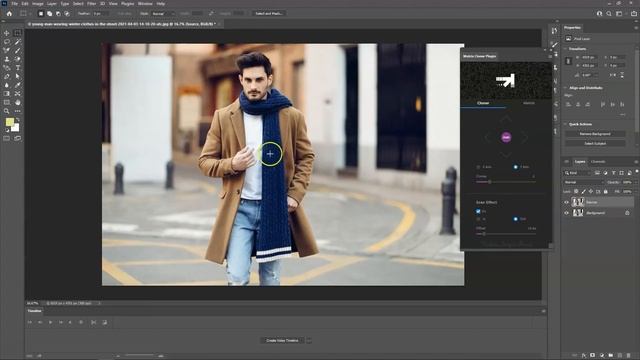Click the Select Subject button
Image resolution: width=640 pixels, height=360 pixels.
(x=595, y=144)
